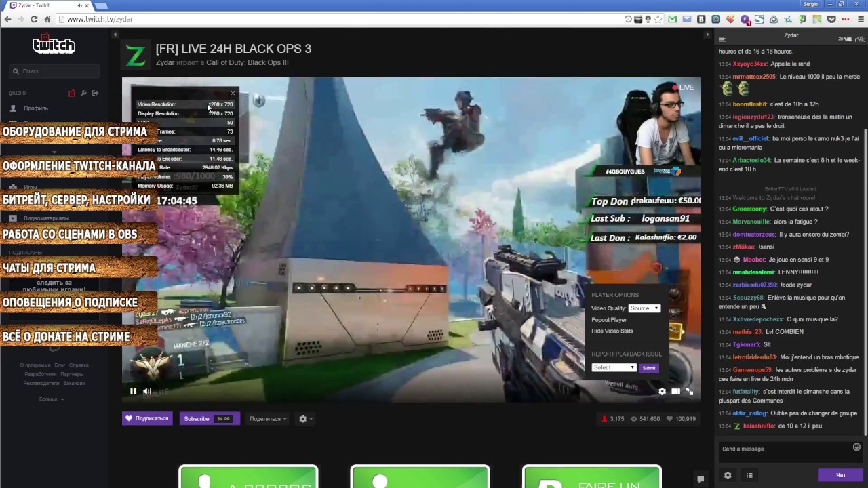Image resolution: width=868 pixels, height=488 pixels.
Task: Click the FAIRE UN panel image
Action: click(592, 476)
